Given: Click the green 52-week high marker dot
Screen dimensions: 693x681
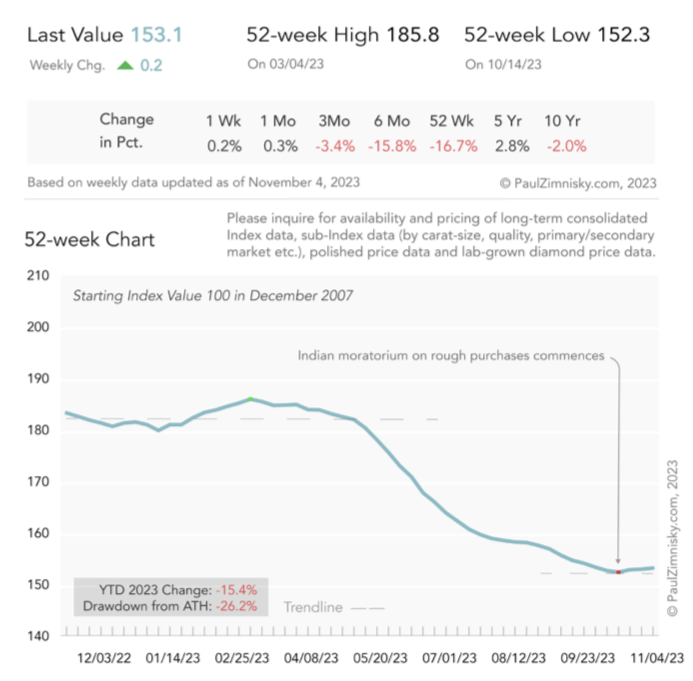Looking at the screenshot, I should click(251, 399).
